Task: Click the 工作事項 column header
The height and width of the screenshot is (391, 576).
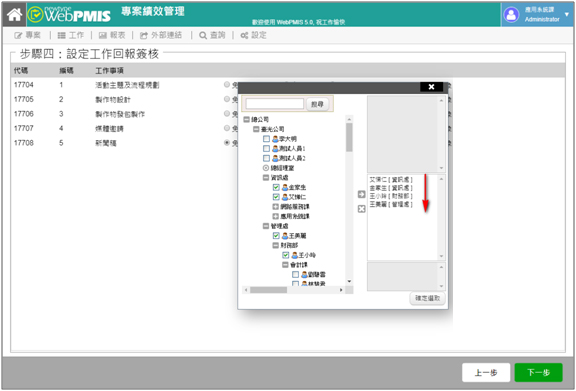Action: click(109, 70)
